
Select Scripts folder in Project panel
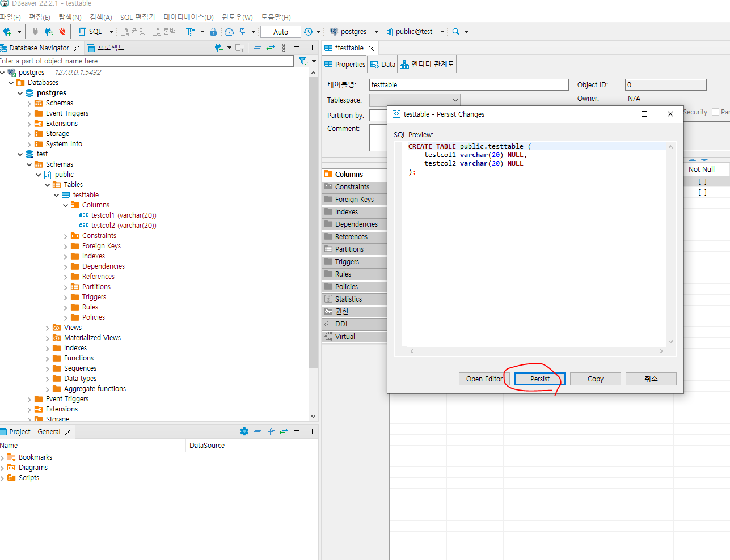(28, 478)
